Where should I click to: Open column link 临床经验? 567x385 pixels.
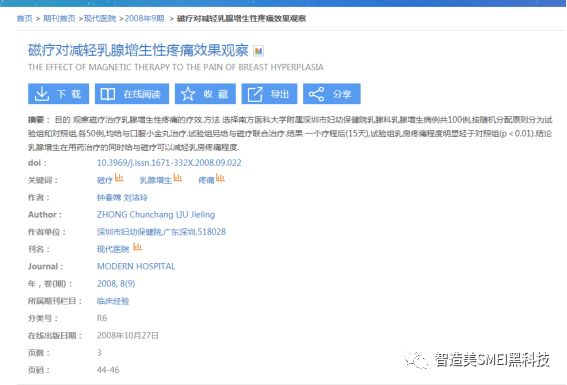point(113,301)
